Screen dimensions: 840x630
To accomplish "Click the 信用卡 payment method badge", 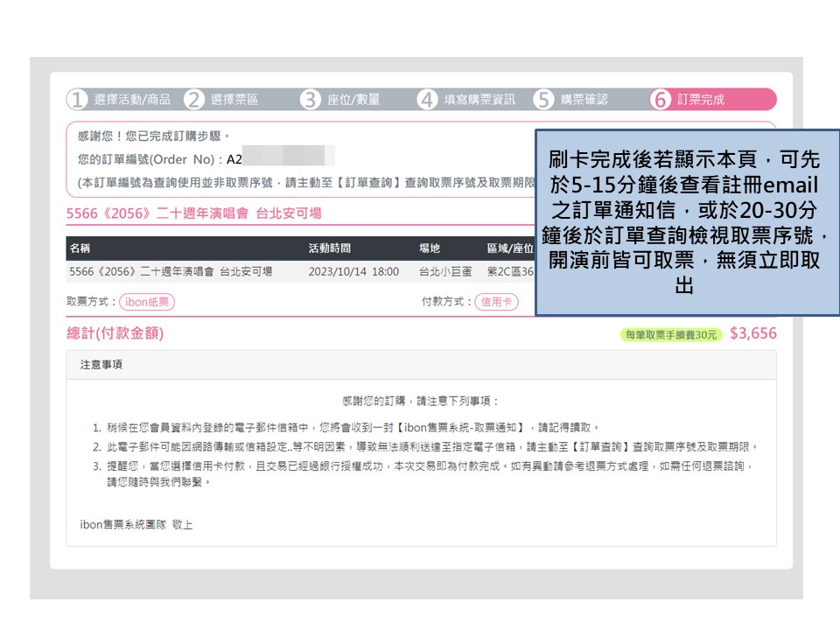I will tap(495, 302).
